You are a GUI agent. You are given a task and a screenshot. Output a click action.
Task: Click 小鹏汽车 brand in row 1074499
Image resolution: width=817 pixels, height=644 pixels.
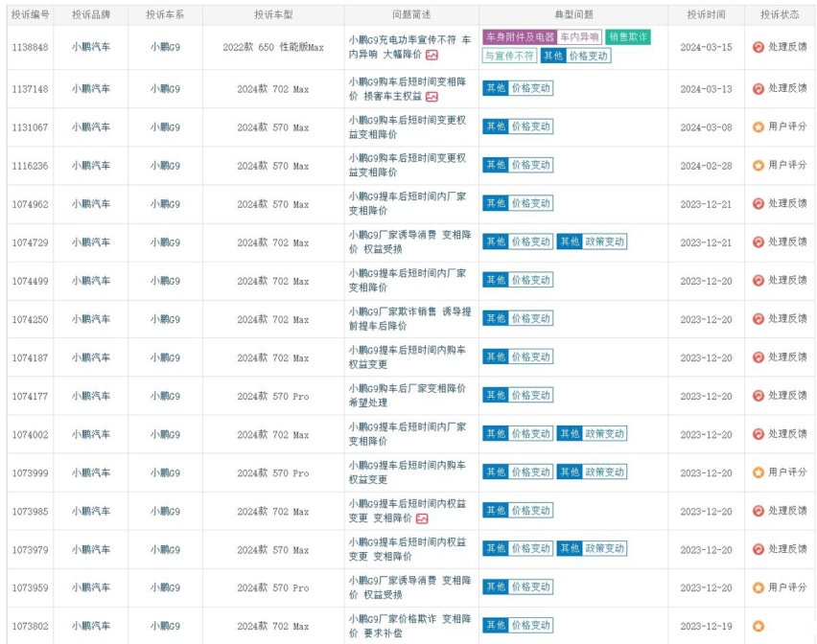coord(91,281)
